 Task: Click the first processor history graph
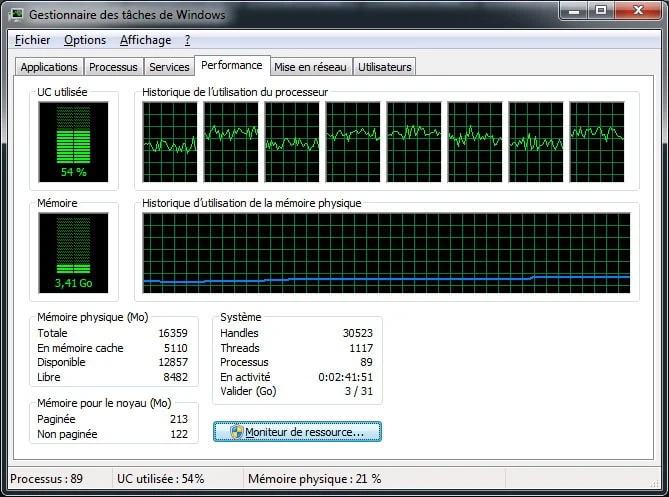point(170,141)
